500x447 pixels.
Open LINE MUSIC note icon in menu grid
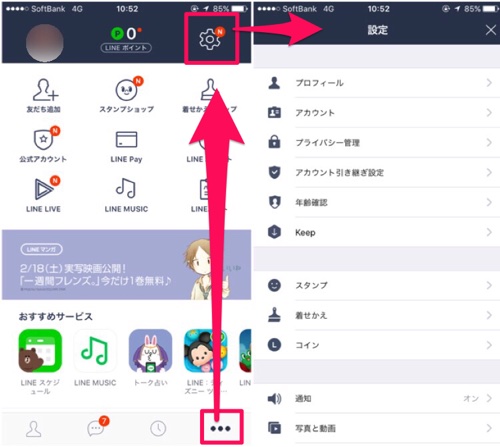pos(126,188)
